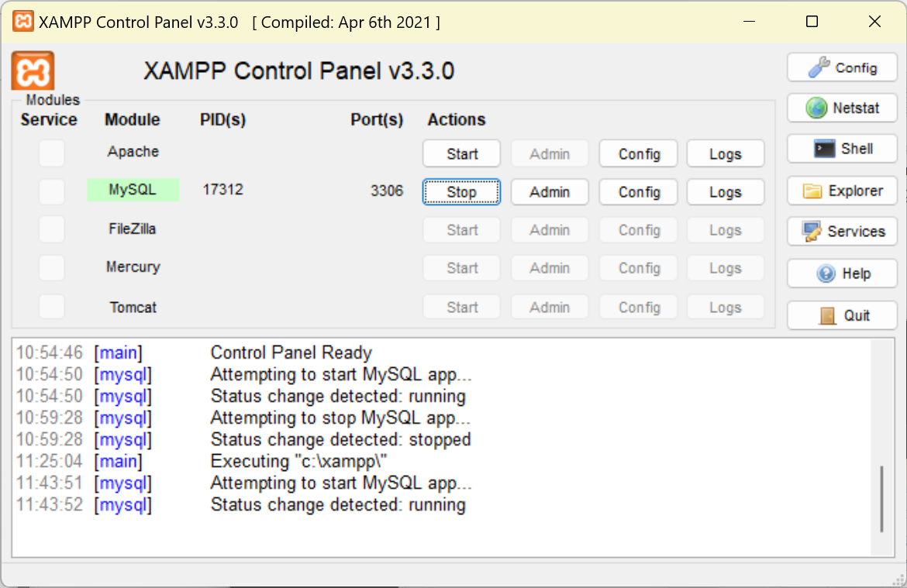Viewport: 907px width, 588px height.
Task: Click the XAMPP orange logo icon
Action: pos(33,71)
